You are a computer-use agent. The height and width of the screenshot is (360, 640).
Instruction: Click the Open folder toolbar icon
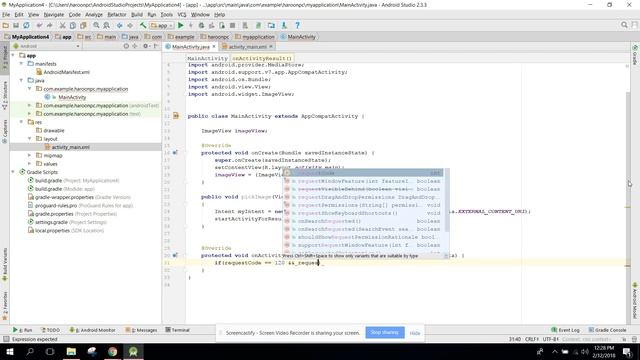[6, 25]
